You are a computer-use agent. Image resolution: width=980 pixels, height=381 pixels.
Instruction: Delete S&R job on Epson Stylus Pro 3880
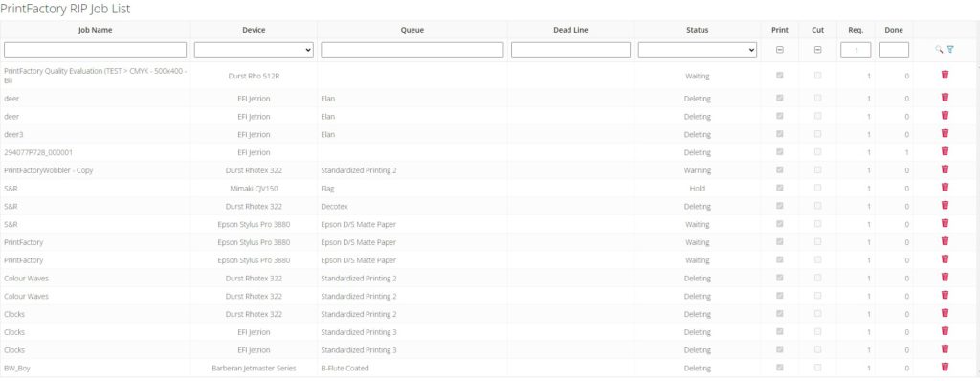(945, 223)
